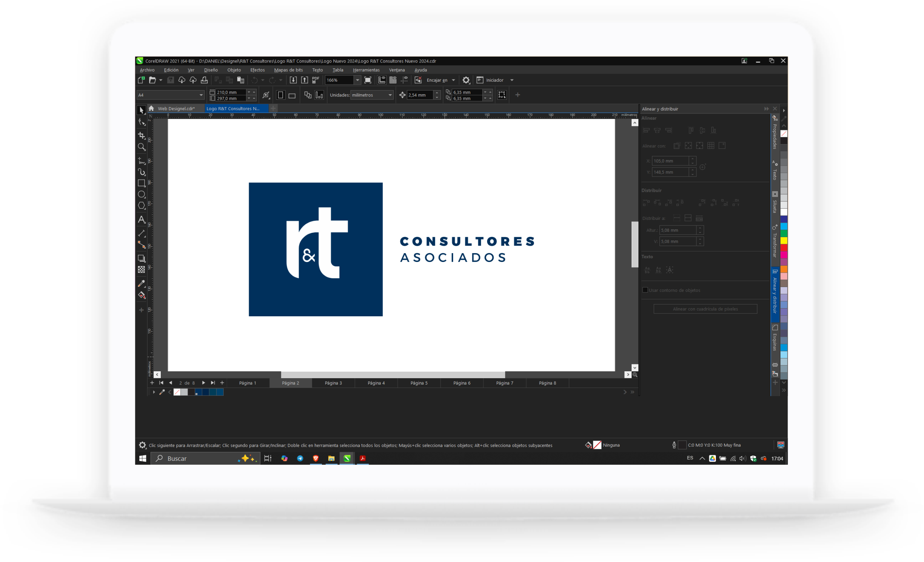Activate the Text tool
924x562 pixels.
click(x=142, y=220)
